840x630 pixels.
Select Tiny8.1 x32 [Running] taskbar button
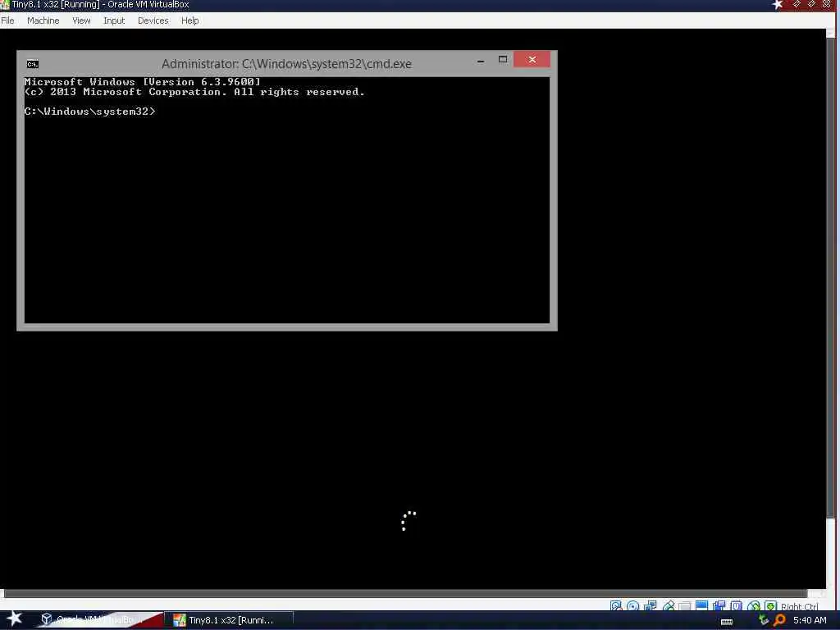[230, 620]
